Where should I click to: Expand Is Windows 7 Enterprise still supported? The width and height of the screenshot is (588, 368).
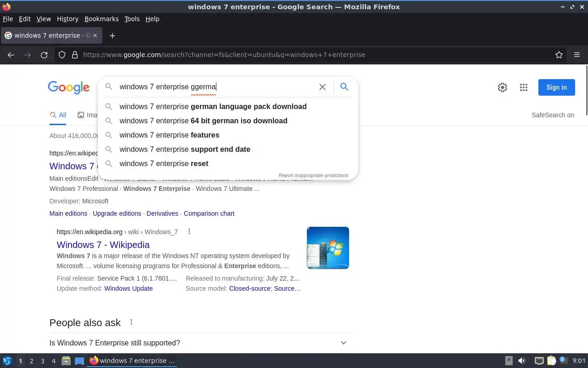[x=199, y=343]
